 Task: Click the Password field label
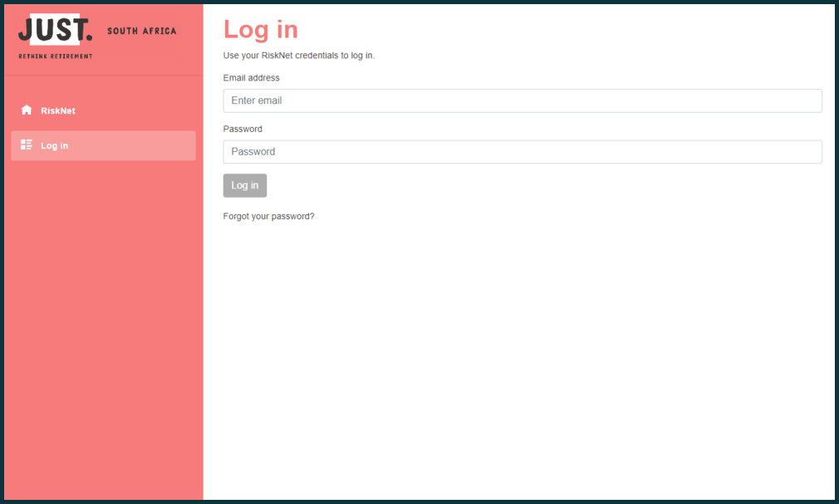243,129
